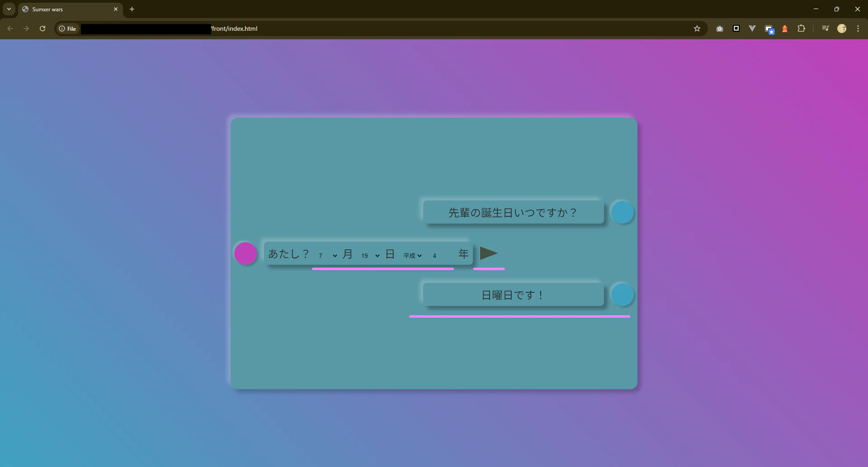Click the orange flame extension icon
The height and width of the screenshot is (467, 868).
click(x=785, y=29)
